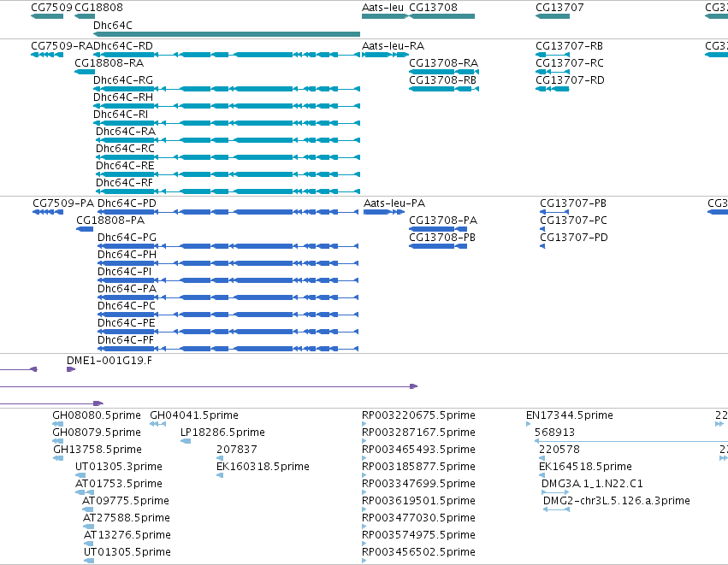Select the CG18808-RA transcript

click(85, 72)
